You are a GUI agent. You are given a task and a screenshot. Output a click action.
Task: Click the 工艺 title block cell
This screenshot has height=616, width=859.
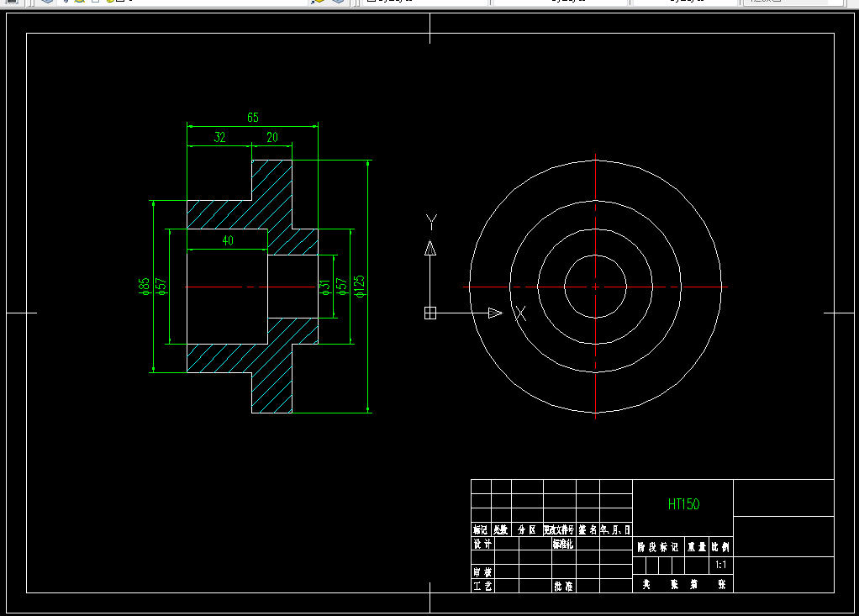pos(482,586)
